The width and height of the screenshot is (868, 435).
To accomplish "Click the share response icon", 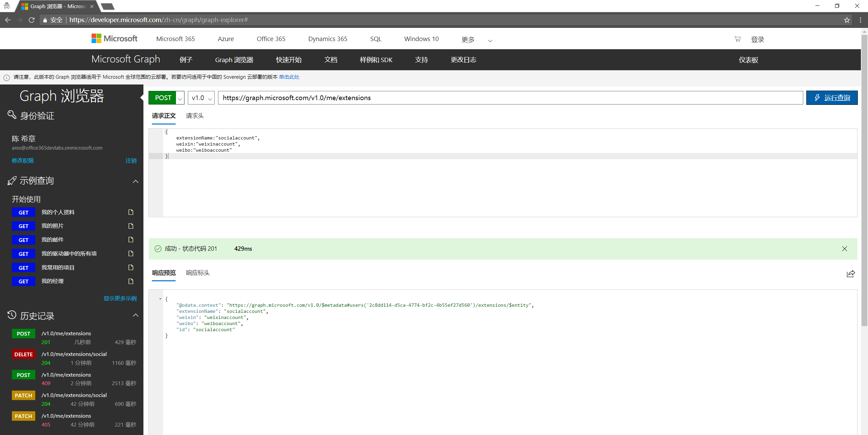I will click(851, 274).
